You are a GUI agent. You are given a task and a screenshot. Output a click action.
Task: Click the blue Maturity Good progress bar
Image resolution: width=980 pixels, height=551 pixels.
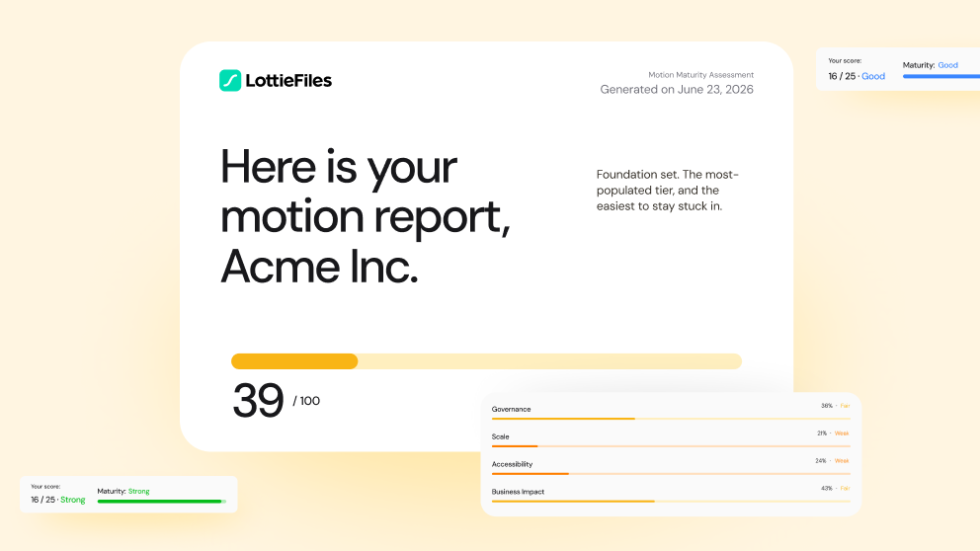pyautogui.click(x=941, y=76)
